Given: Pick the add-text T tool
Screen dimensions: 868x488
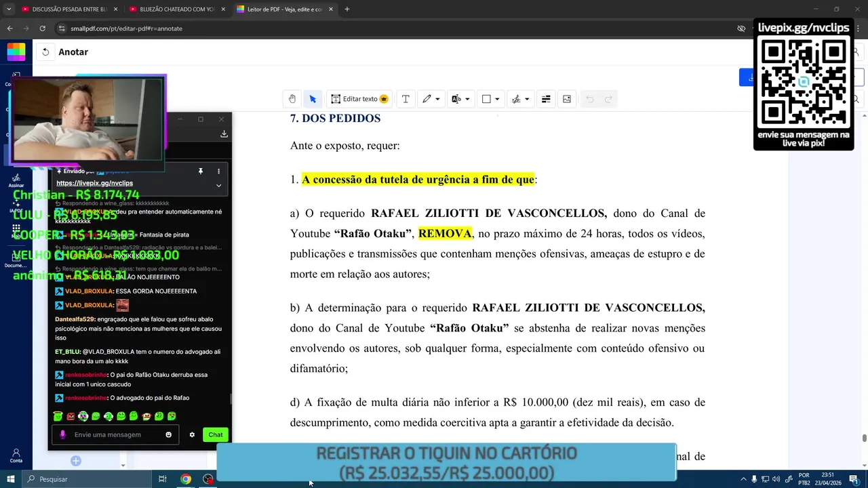Looking at the screenshot, I should pyautogui.click(x=406, y=99).
